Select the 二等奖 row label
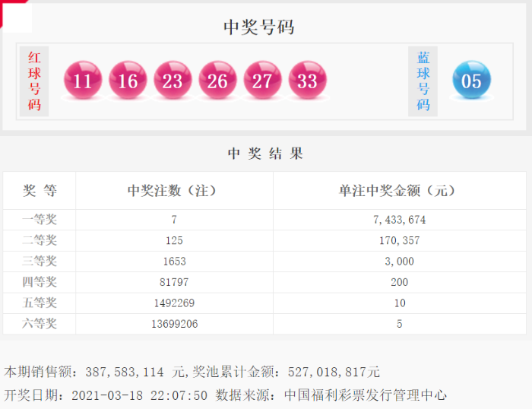Screen dimensions: 532x409 (x=40, y=241)
